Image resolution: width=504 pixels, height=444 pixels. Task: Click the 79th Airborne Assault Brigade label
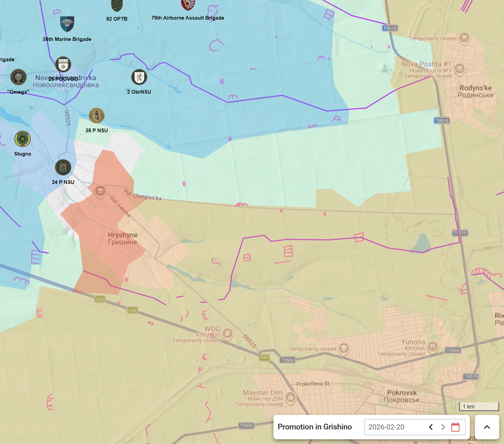188,18
